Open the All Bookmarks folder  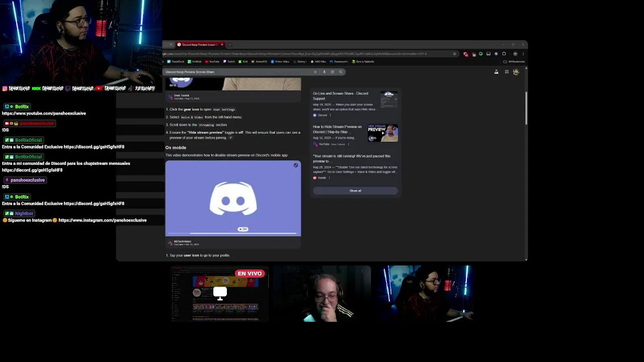click(514, 61)
